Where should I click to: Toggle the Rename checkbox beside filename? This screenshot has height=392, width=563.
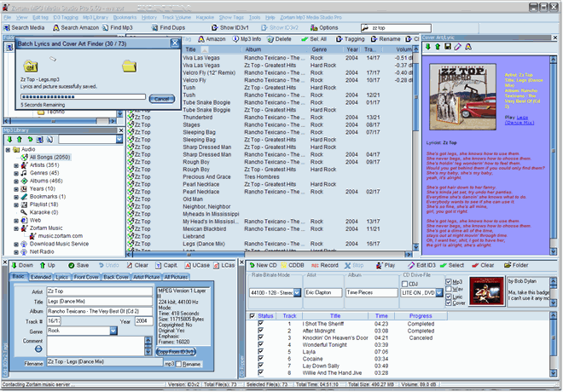(179, 364)
